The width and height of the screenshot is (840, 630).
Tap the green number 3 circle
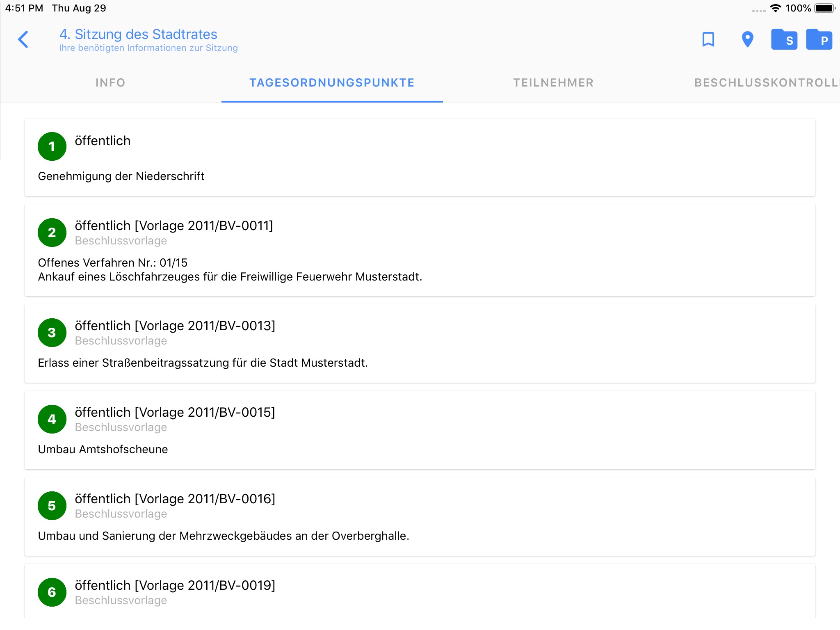point(52,333)
